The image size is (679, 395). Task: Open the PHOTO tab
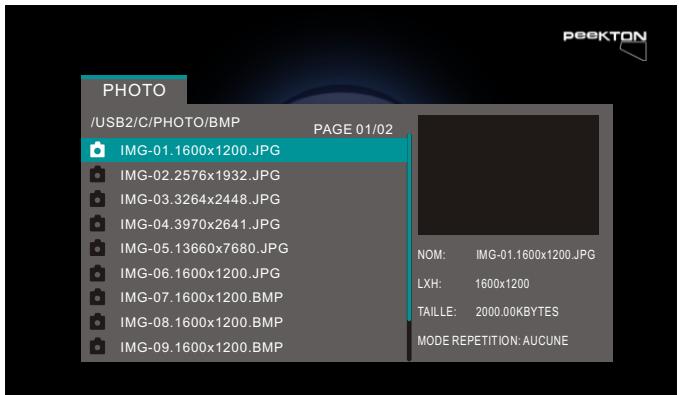(134, 90)
